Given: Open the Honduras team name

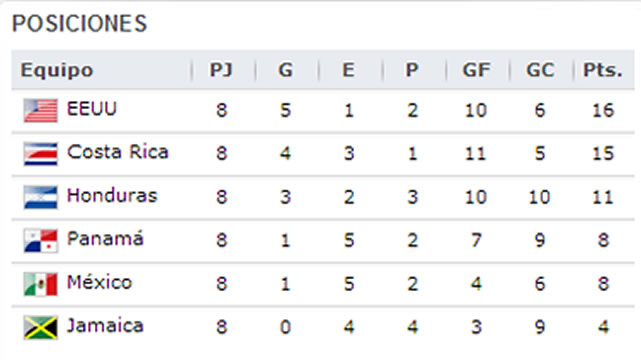Looking at the screenshot, I should (112, 195).
